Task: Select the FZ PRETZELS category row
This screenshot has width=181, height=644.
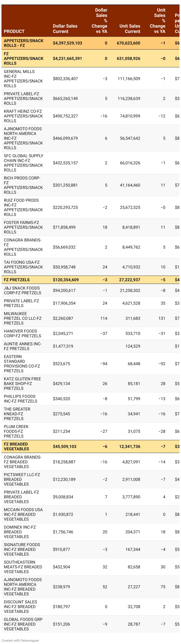Action: point(17,280)
